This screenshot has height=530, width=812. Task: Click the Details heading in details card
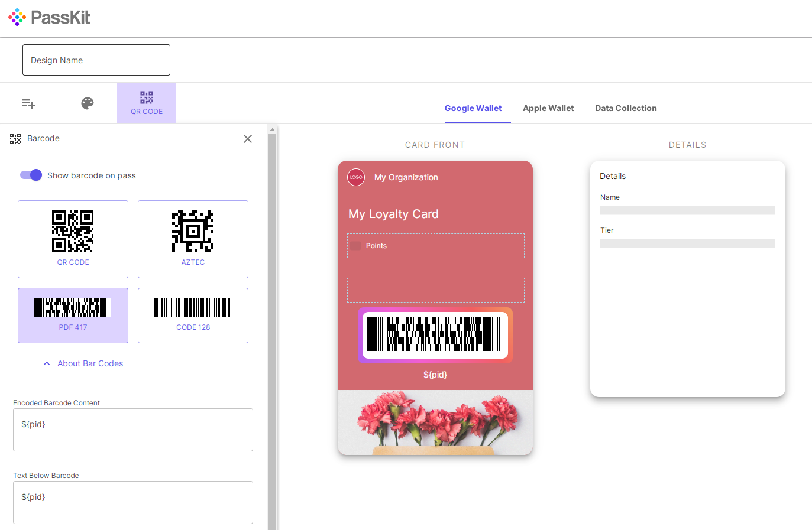pyautogui.click(x=613, y=176)
